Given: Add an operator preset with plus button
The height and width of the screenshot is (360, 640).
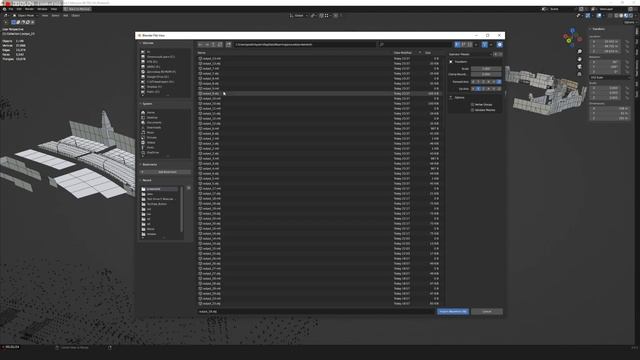Looking at the screenshot, I should 496,54.
